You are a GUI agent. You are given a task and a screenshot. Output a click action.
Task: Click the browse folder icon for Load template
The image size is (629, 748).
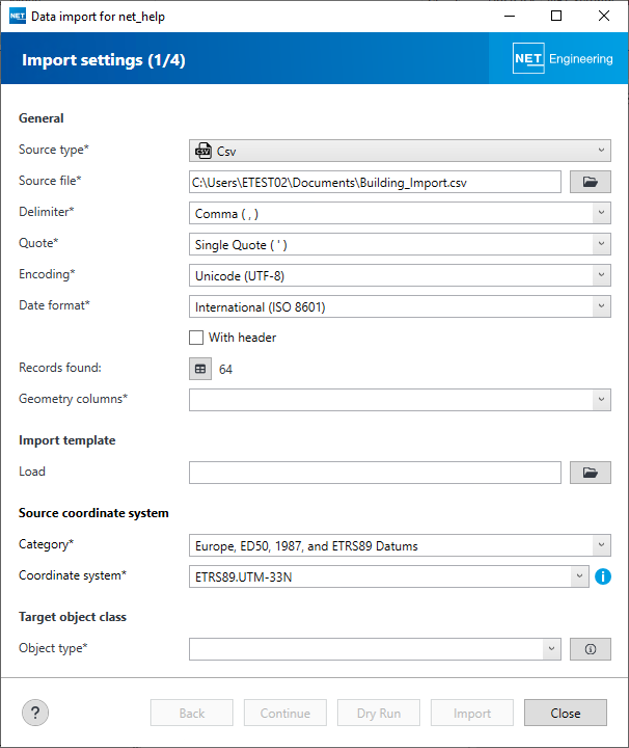[590, 472]
